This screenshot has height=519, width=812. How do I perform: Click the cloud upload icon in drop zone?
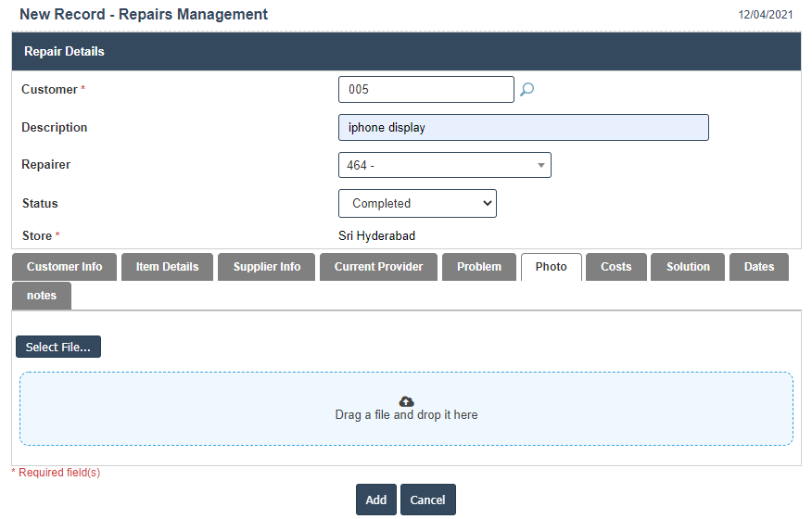pos(406,401)
